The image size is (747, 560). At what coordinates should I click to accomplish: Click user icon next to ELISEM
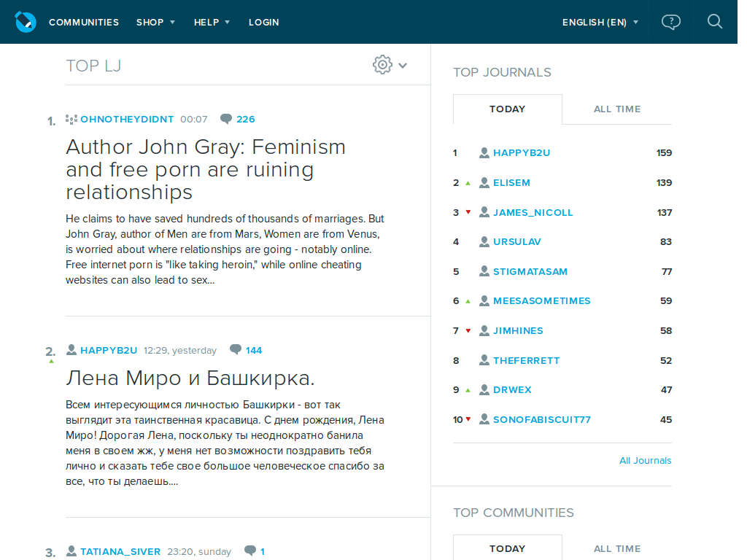point(484,183)
